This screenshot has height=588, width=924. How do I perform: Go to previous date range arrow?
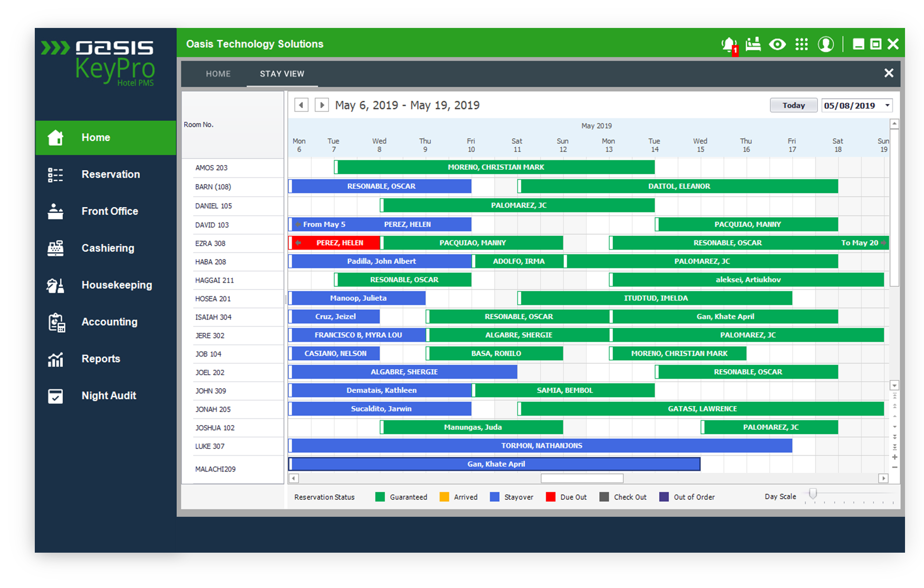301,105
